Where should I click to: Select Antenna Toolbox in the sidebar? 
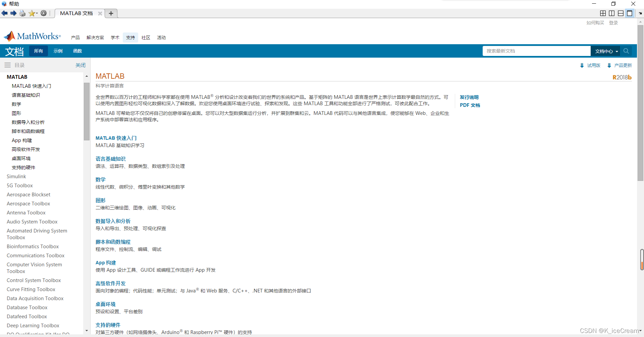tap(26, 213)
